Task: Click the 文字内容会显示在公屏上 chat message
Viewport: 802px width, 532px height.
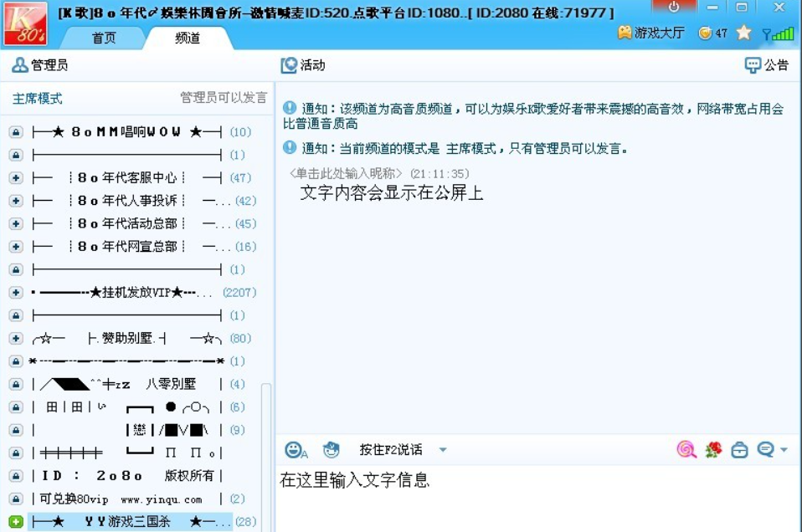Action: (x=391, y=192)
